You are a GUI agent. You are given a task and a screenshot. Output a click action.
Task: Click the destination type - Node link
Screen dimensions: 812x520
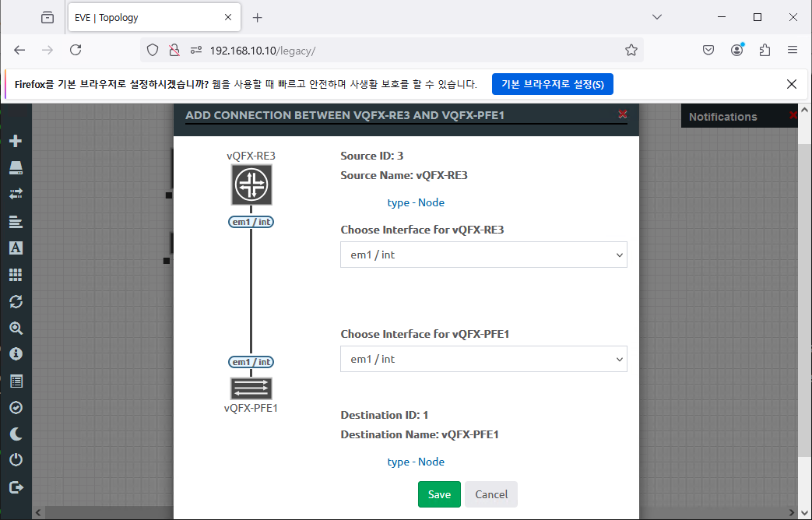coord(416,462)
